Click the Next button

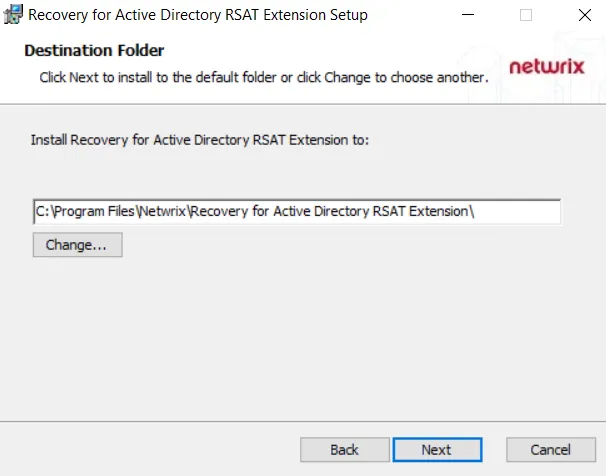437,449
